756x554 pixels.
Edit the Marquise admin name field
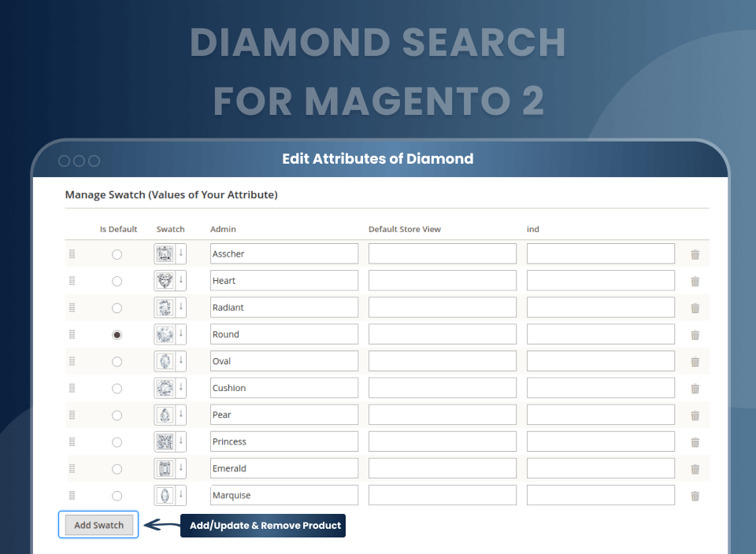coord(284,495)
